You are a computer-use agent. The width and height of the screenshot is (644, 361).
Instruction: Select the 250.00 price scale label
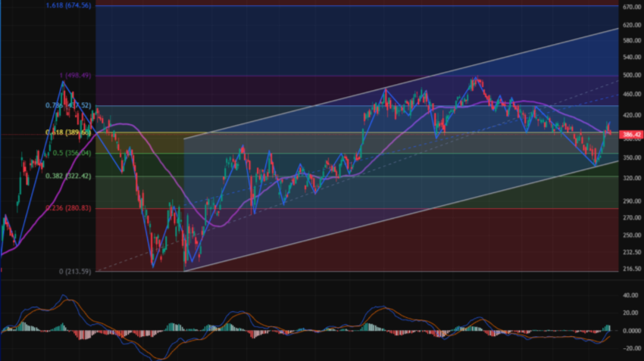click(x=630, y=235)
